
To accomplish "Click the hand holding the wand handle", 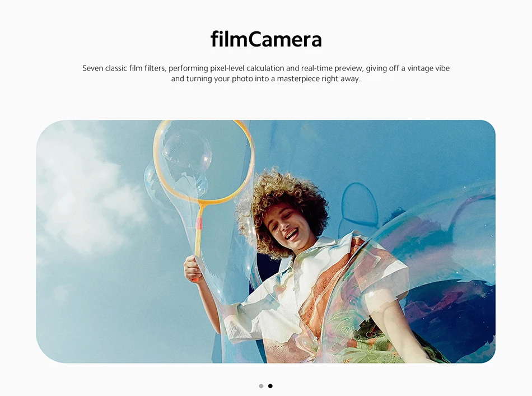I will (195, 268).
